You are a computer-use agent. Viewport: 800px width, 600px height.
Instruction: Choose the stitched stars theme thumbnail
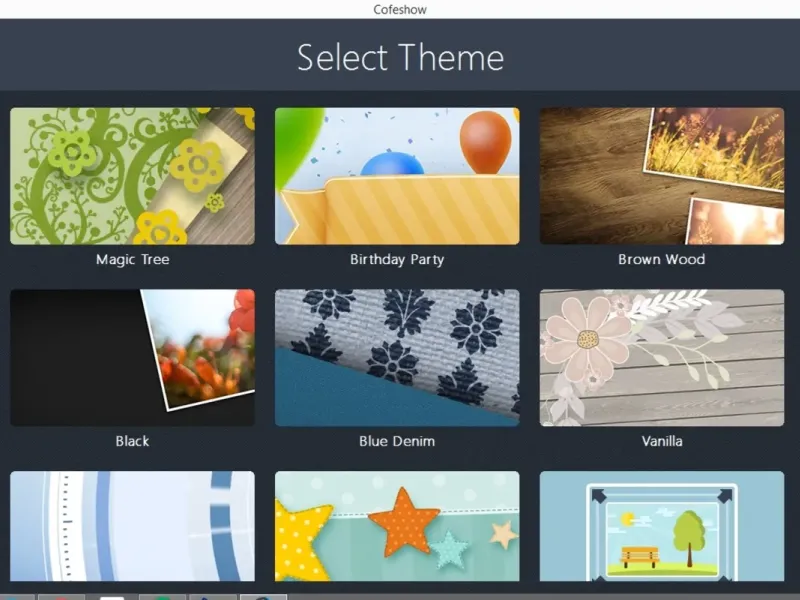[x=397, y=526]
